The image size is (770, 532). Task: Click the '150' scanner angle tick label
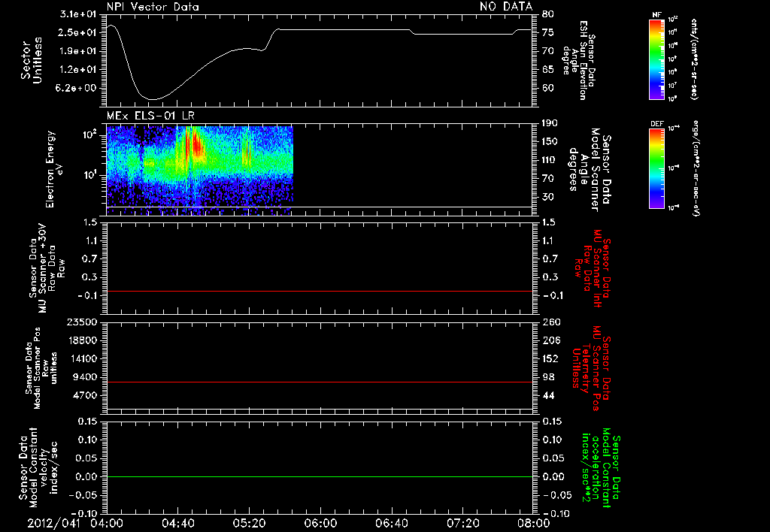click(550, 142)
